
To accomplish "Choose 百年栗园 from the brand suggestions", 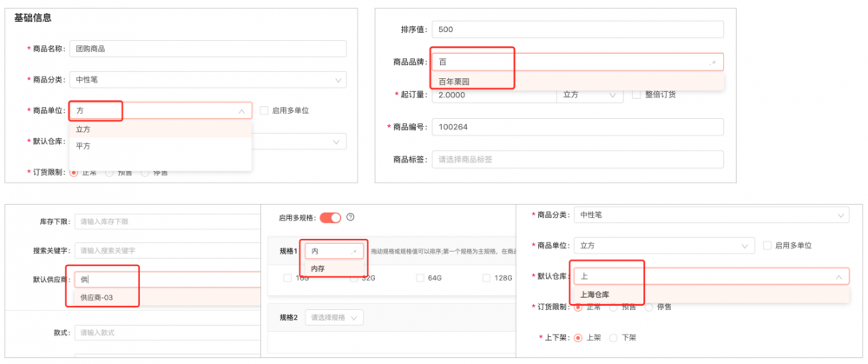I will click(x=577, y=82).
